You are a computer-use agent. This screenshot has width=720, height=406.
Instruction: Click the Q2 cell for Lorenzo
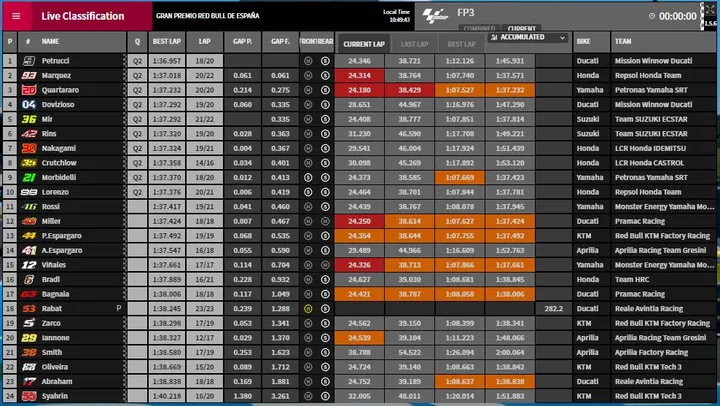pyautogui.click(x=137, y=192)
